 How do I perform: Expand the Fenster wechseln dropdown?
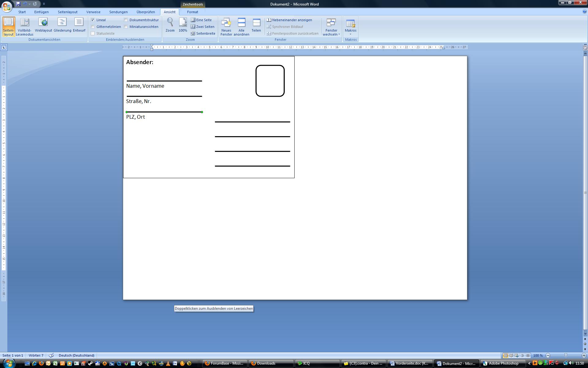point(331,27)
